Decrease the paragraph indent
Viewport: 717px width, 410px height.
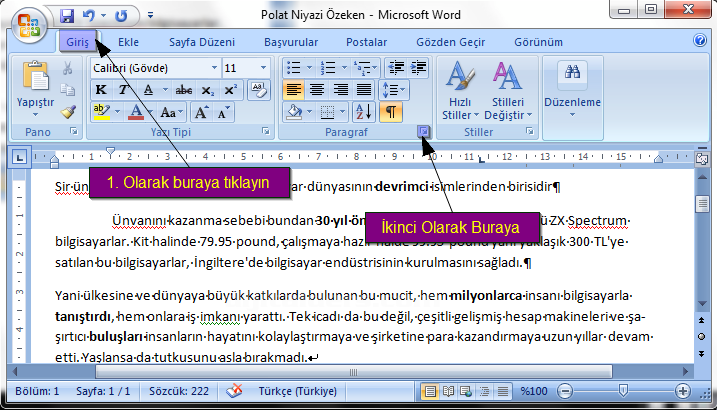pyautogui.click(x=396, y=68)
